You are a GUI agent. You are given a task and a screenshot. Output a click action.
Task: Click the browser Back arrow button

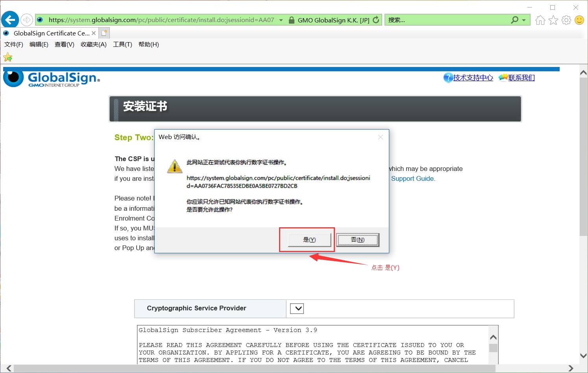point(10,20)
